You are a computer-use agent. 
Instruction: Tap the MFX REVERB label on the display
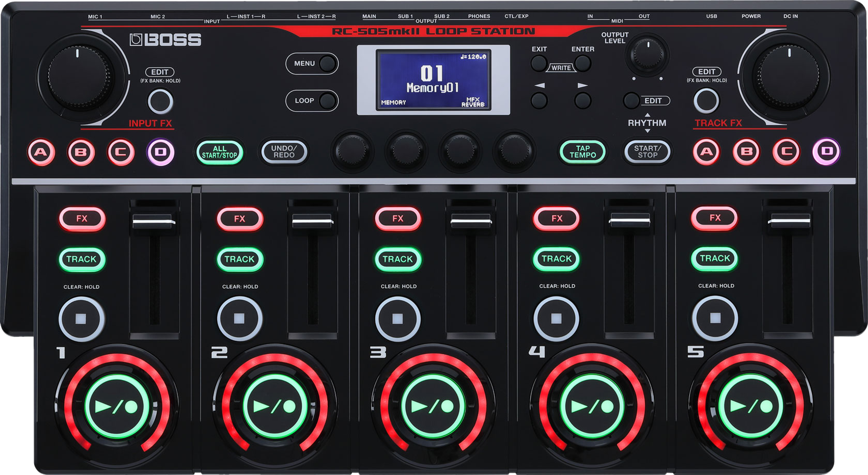click(473, 102)
